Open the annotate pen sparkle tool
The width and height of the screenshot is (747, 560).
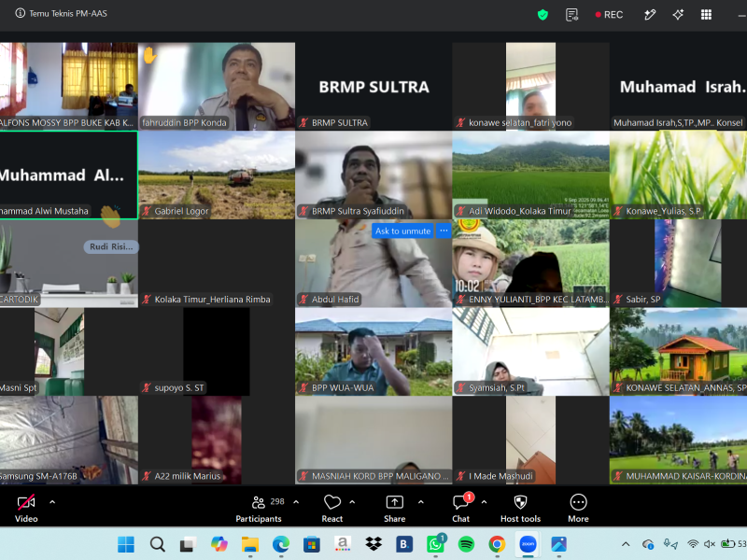tap(650, 15)
